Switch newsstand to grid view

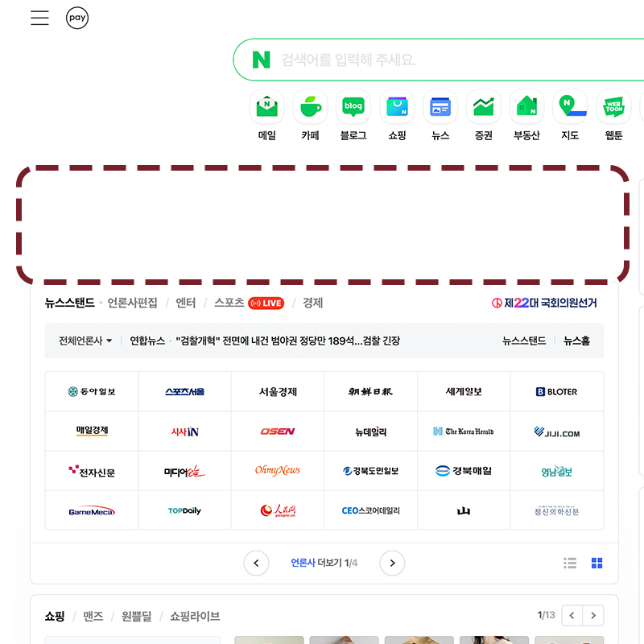pyautogui.click(x=597, y=563)
